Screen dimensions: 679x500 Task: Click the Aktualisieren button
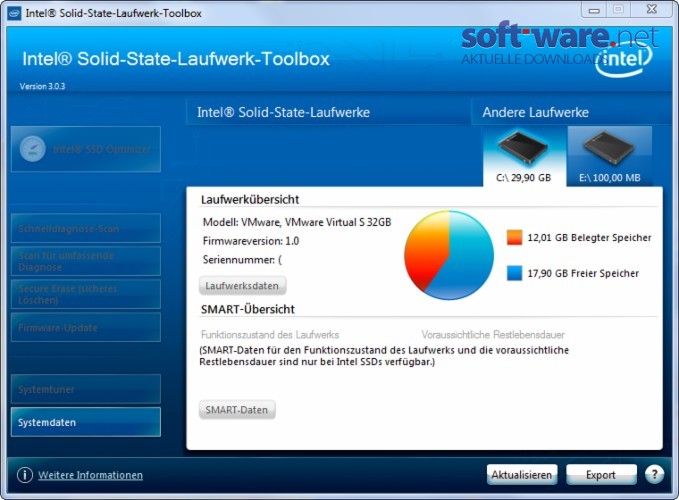point(522,475)
